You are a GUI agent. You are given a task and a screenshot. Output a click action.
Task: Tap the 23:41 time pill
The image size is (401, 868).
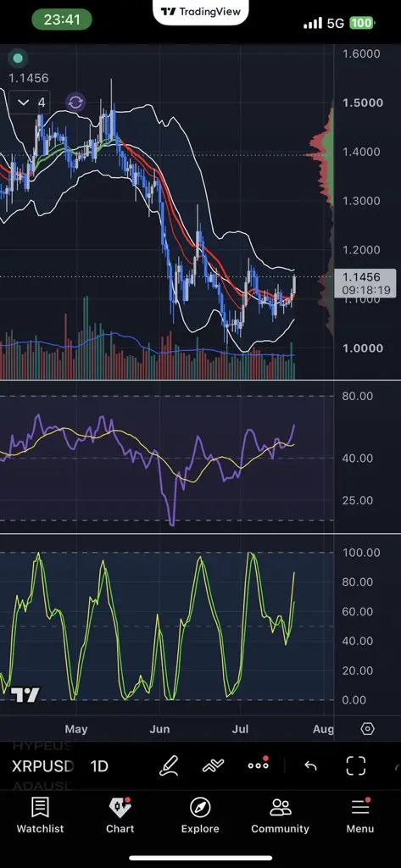click(62, 20)
